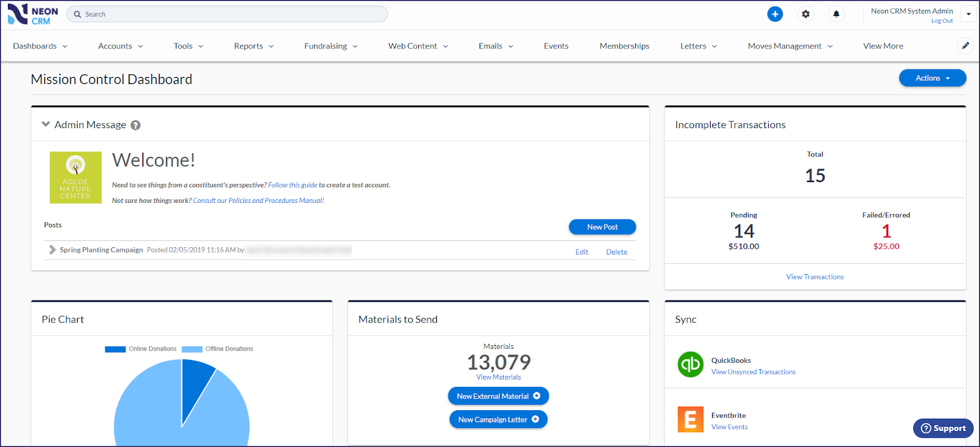Open the Policies and Procedures Manual link
The width and height of the screenshot is (980, 447).
click(x=258, y=201)
